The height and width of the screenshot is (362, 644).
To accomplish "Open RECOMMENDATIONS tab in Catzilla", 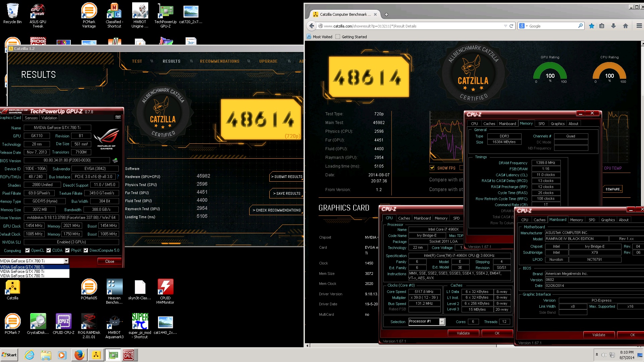I will coord(220,61).
